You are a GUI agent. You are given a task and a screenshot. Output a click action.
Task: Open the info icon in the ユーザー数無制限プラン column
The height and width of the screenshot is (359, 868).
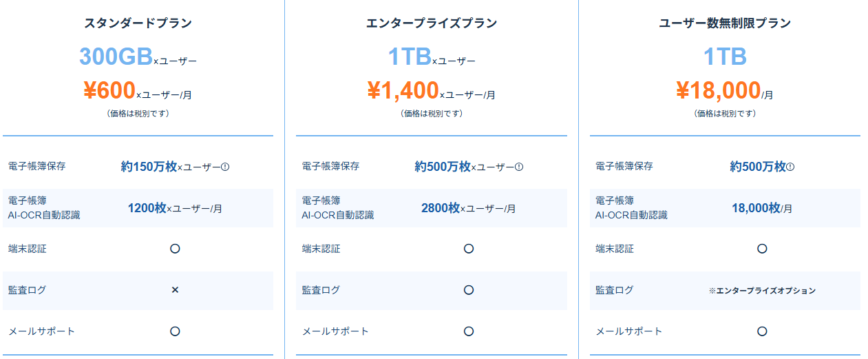(x=790, y=167)
